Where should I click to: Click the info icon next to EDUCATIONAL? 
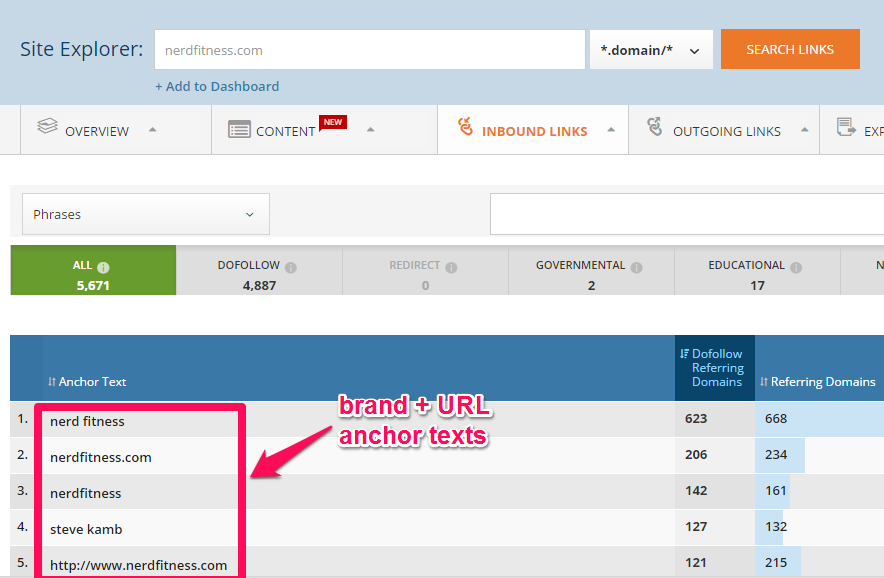coord(795,267)
